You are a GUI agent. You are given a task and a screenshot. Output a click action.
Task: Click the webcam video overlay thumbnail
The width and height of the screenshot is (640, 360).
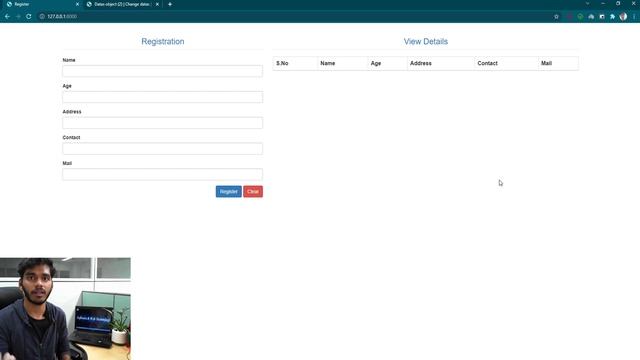[65, 309]
